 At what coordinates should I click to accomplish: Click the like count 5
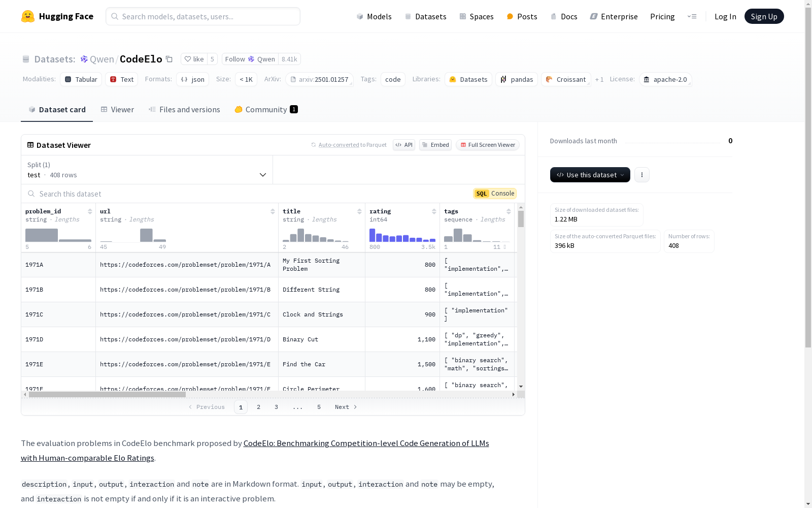click(x=212, y=59)
